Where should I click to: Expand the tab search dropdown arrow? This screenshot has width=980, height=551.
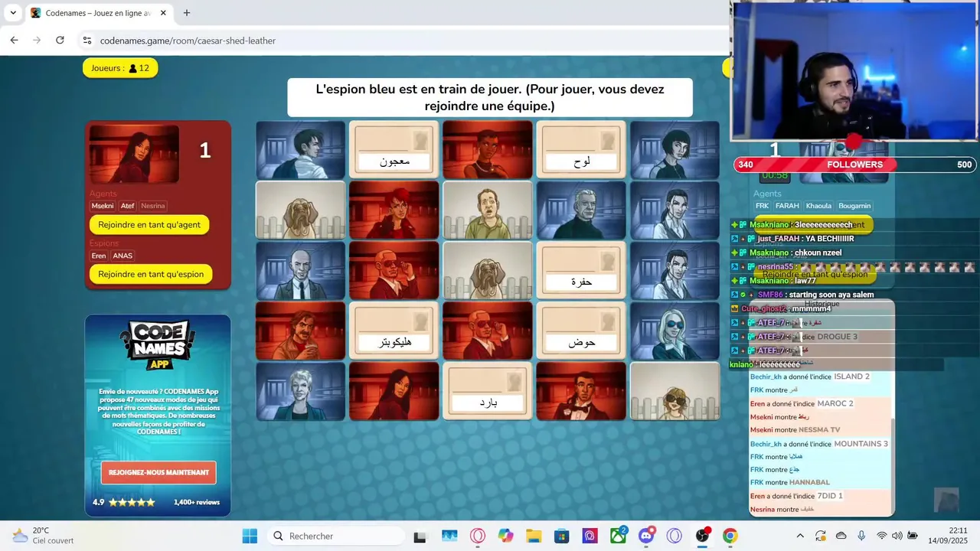pos(13,13)
